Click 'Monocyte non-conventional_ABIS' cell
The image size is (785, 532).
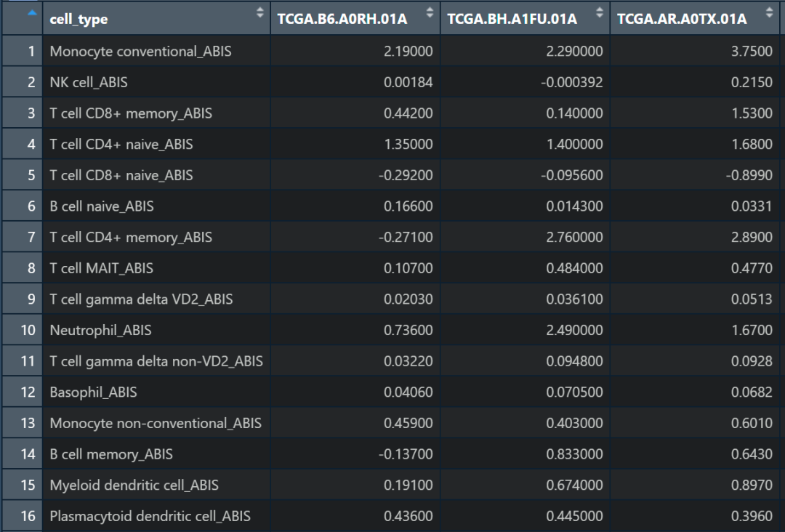pos(156,424)
